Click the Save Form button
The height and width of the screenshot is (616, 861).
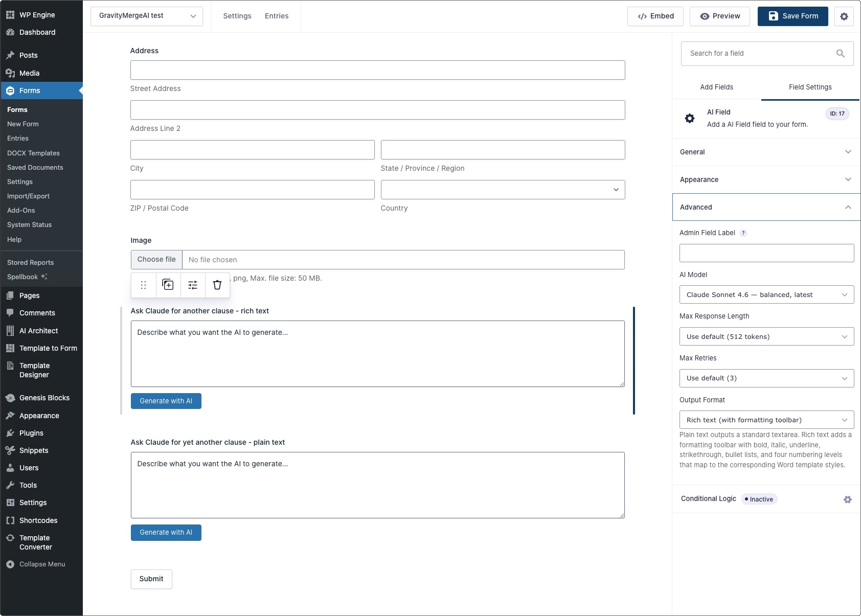792,16
